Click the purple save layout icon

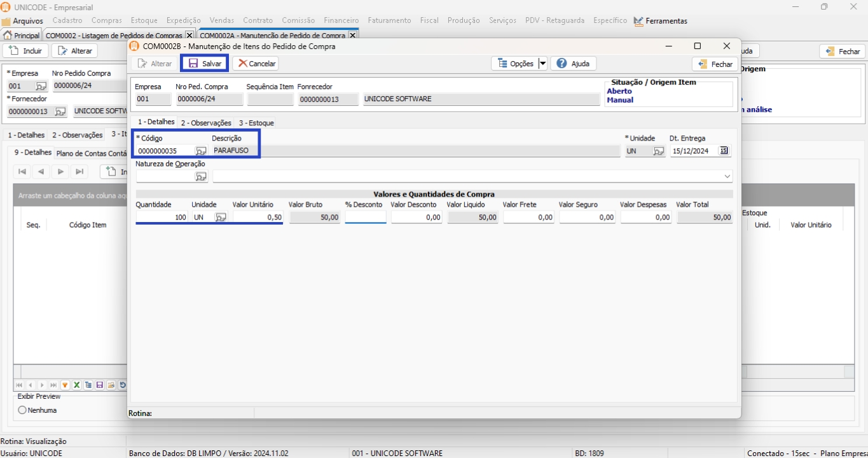pyautogui.click(x=99, y=385)
